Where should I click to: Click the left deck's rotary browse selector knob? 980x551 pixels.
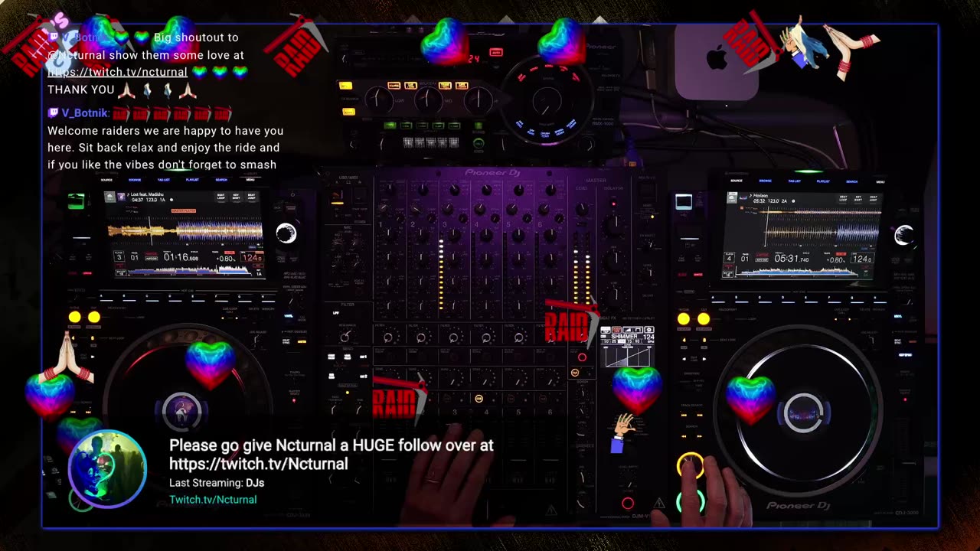tap(286, 233)
